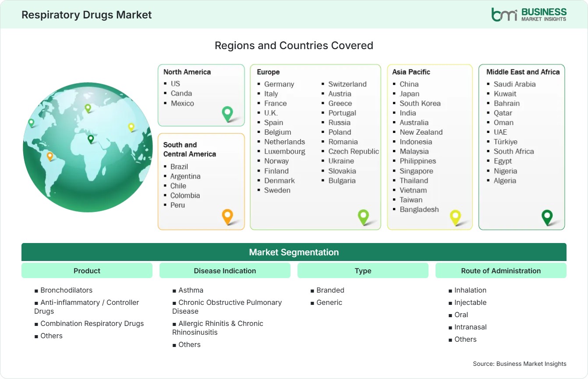Screen dimensions: 588x379
Task: Click 'Sweden' in the Europe list
Action: pyautogui.click(x=277, y=190)
